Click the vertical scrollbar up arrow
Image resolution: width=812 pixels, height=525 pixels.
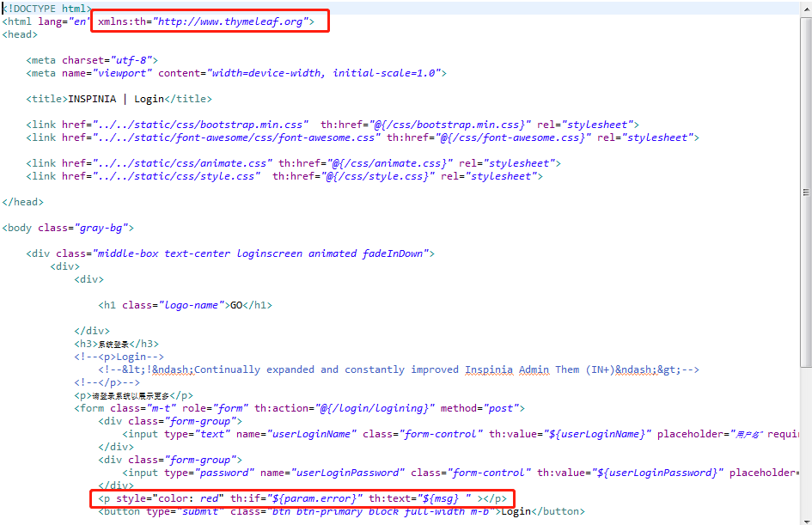click(806, 9)
